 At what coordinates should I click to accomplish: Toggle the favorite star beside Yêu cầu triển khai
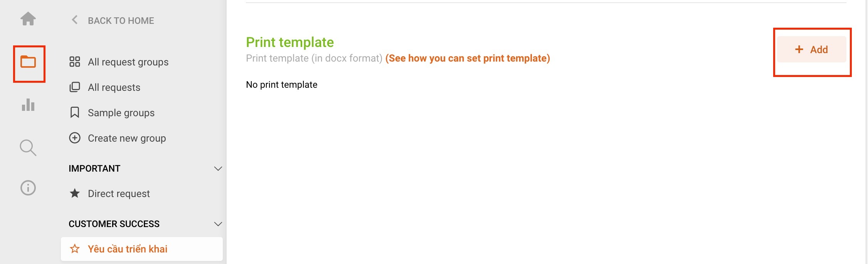click(x=74, y=249)
